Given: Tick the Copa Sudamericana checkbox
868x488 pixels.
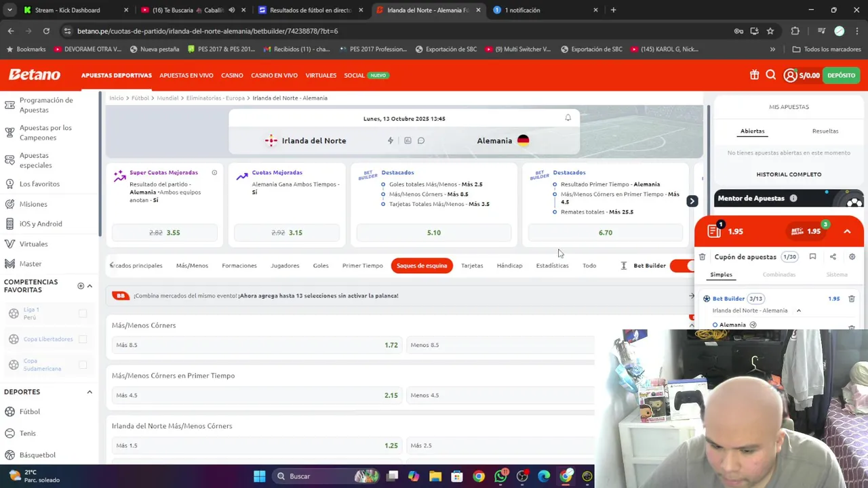Looking at the screenshot, I should pos(83,365).
